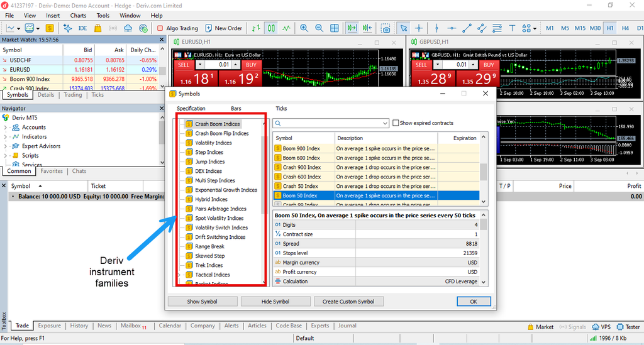Open the symbol search dropdown arrow
Viewport: 644px width, 345px height.
385,123
